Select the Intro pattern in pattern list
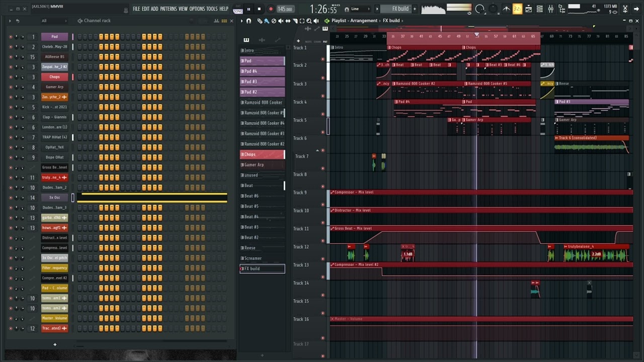The image size is (644, 362). [x=262, y=50]
